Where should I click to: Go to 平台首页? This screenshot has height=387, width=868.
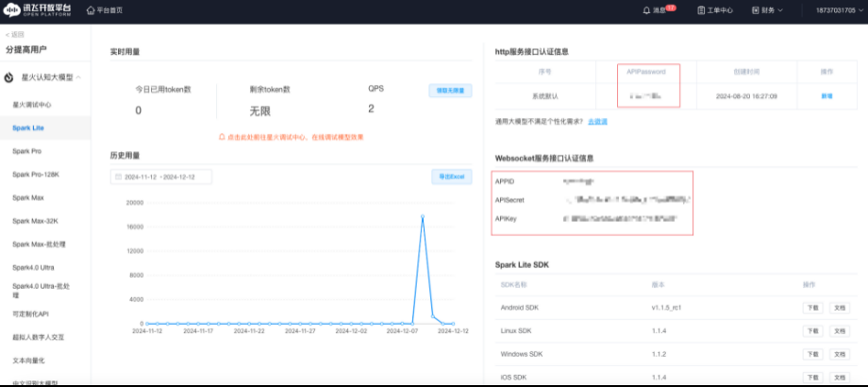[x=109, y=10]
